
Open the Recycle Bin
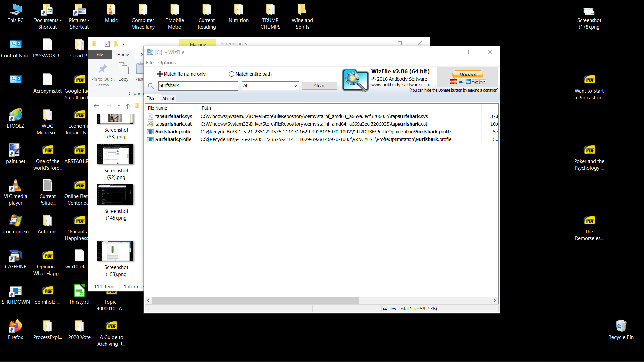[x=621, y=330]
